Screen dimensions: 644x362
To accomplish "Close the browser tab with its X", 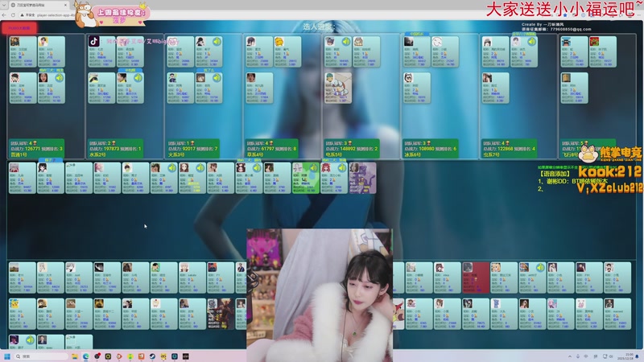I will 66,5.
